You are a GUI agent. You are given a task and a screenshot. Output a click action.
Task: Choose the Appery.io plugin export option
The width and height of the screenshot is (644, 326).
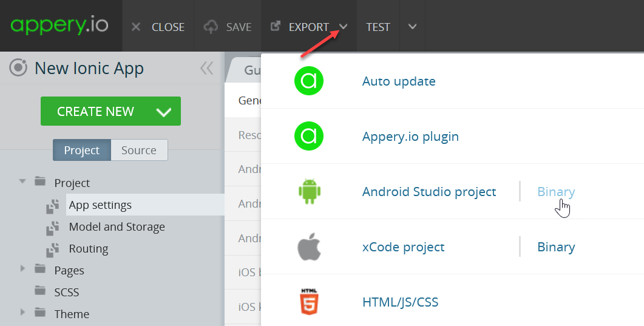pos(410,137)
